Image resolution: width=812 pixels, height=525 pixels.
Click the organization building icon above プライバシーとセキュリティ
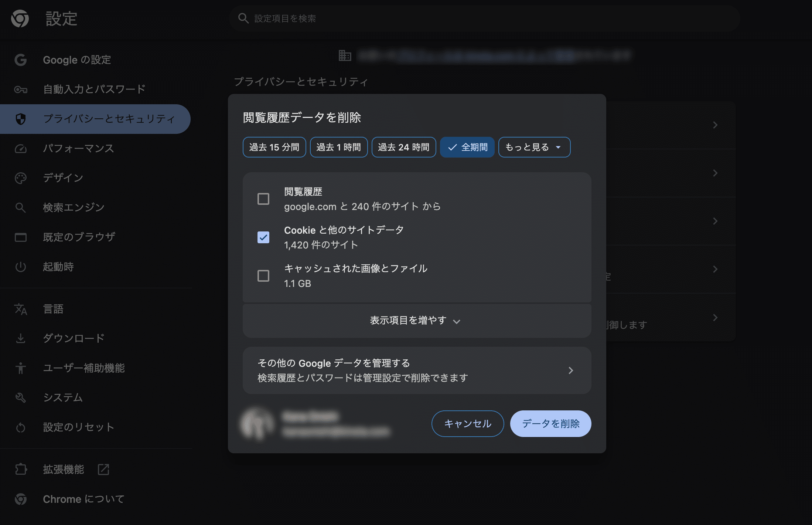click(x=345, y=55)
